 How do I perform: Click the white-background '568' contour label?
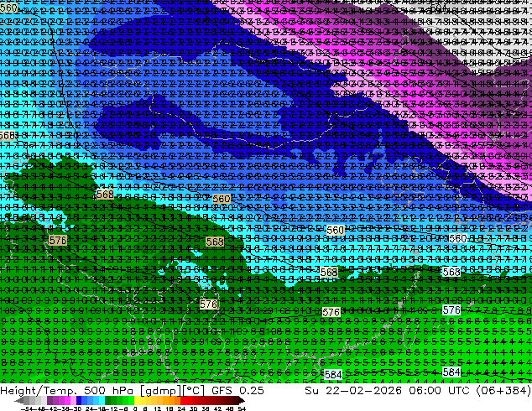coord(451,272)
